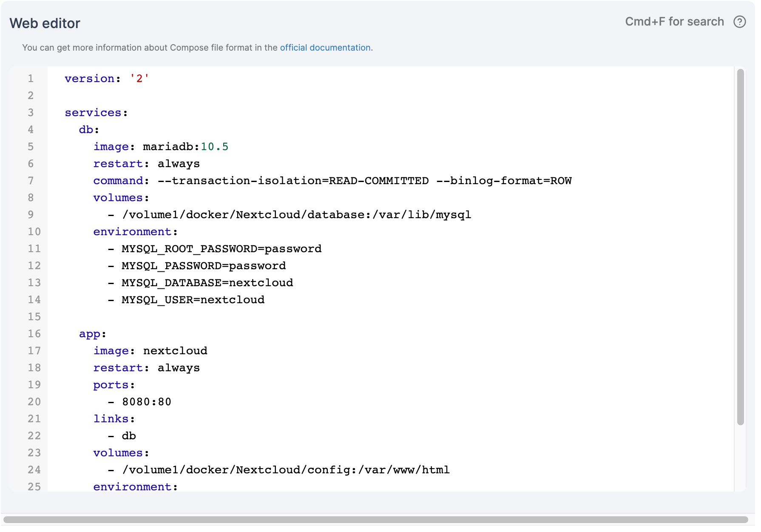Click on MYSQL_ROOT_PASSWORD=password entry
The width and height of the screenshot is (761, 532).
click(221, 249)
